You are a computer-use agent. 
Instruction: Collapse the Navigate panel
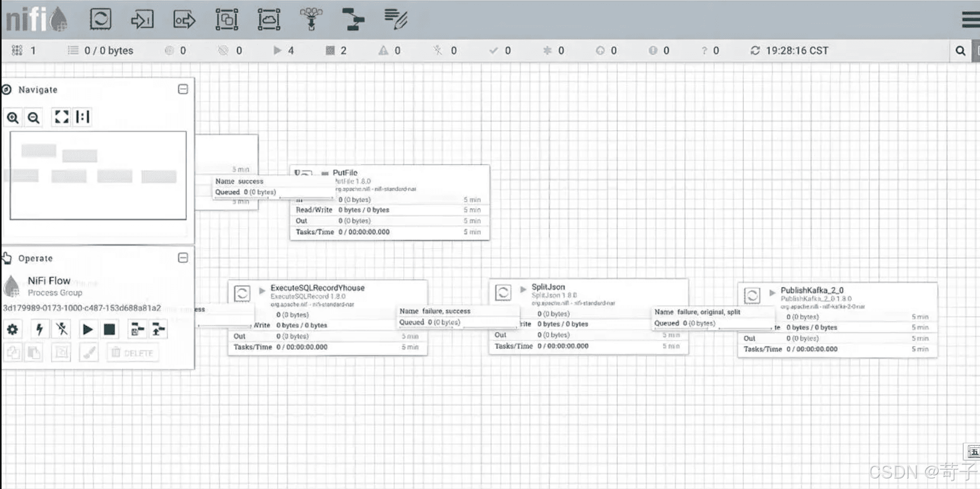pyautogui.click(x=183, y=89)
